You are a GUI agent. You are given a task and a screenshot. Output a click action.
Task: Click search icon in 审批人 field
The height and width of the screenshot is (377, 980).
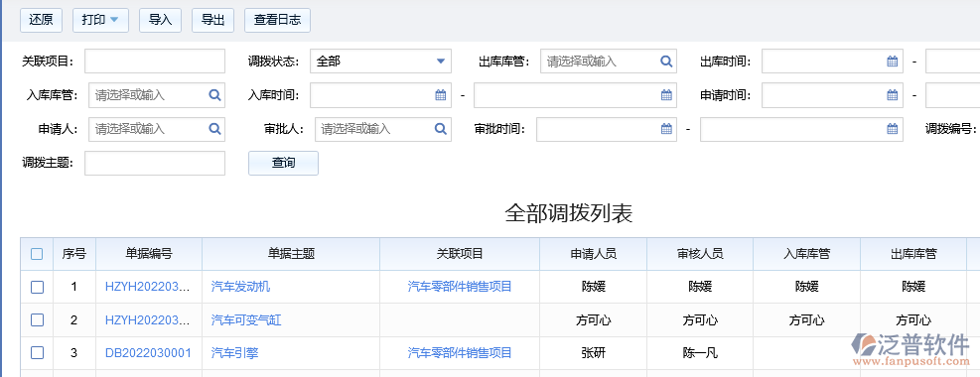[441, 129]
